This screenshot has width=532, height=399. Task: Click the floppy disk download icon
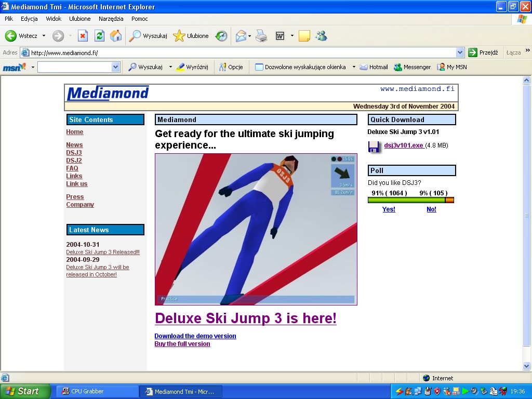374,147
